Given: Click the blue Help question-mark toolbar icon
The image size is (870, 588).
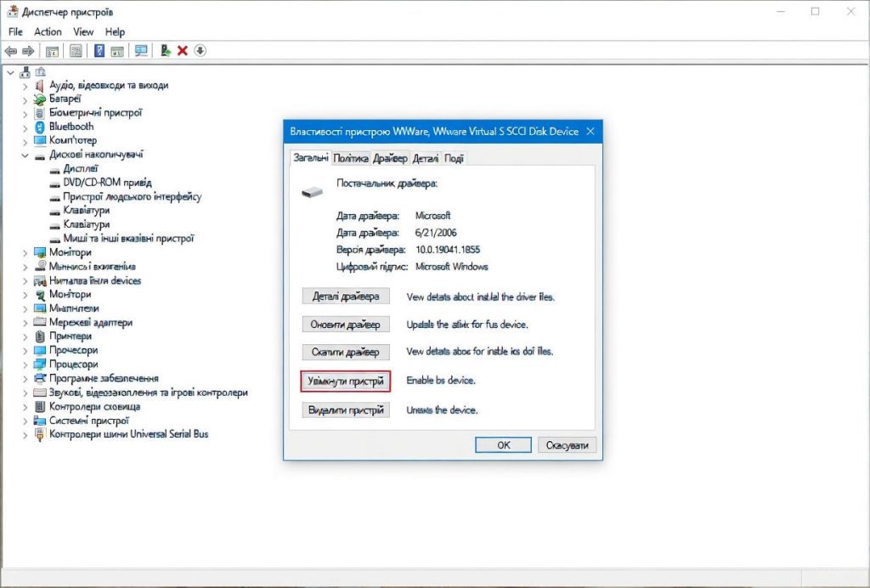Looking at the screenshot, I should tap(99, 51).
